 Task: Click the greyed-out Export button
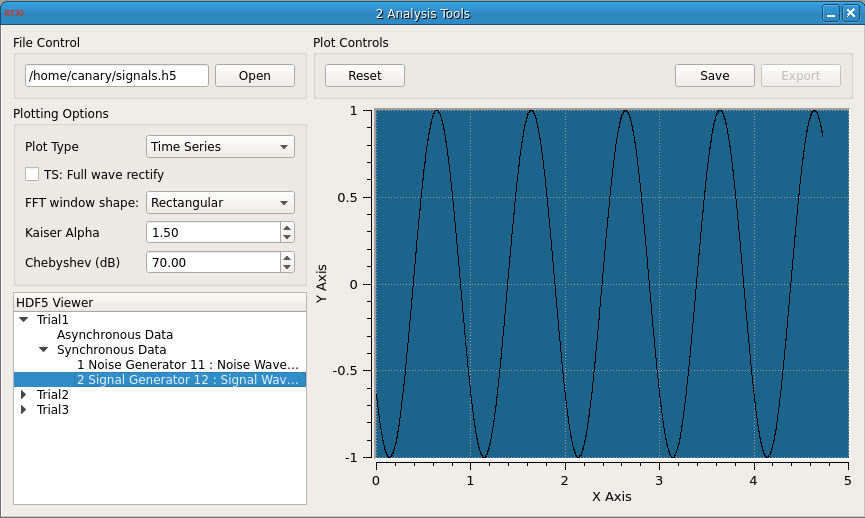[800, 76]
